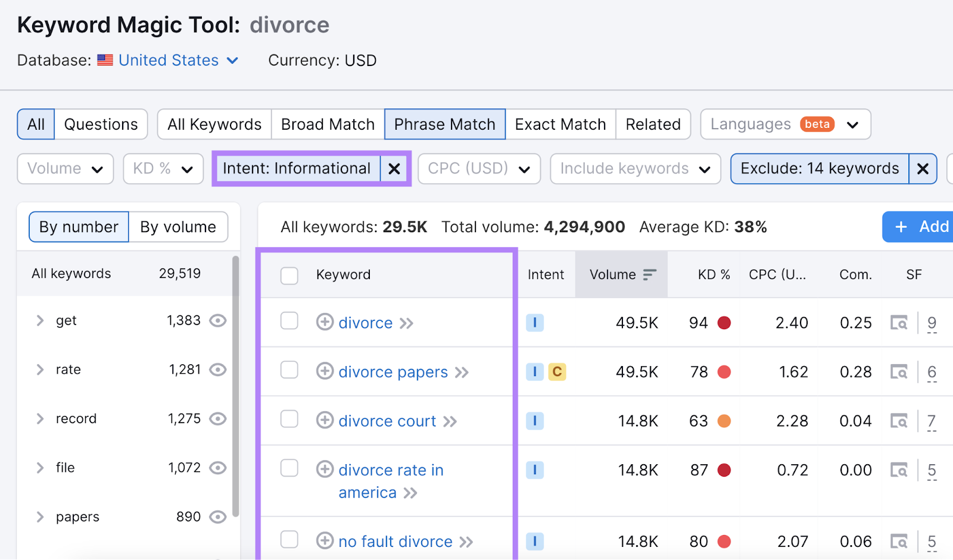Select the All tab
The width and height of the screenshot is (953, 560).
[36, 124]
